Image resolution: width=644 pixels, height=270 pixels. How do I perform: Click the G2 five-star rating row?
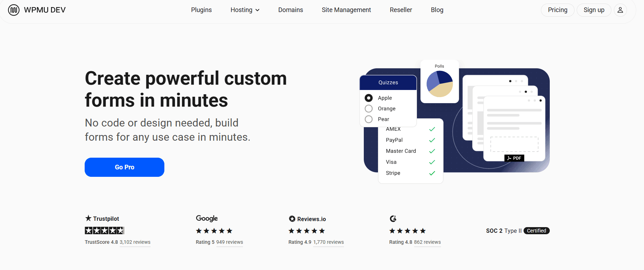(x=407, y=231)
